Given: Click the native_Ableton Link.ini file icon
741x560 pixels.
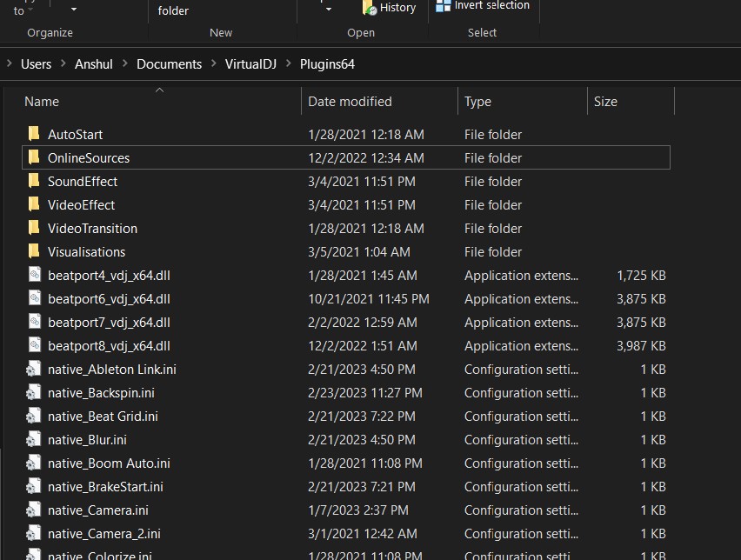Looking at the screenshot, I should click(34, 369).
